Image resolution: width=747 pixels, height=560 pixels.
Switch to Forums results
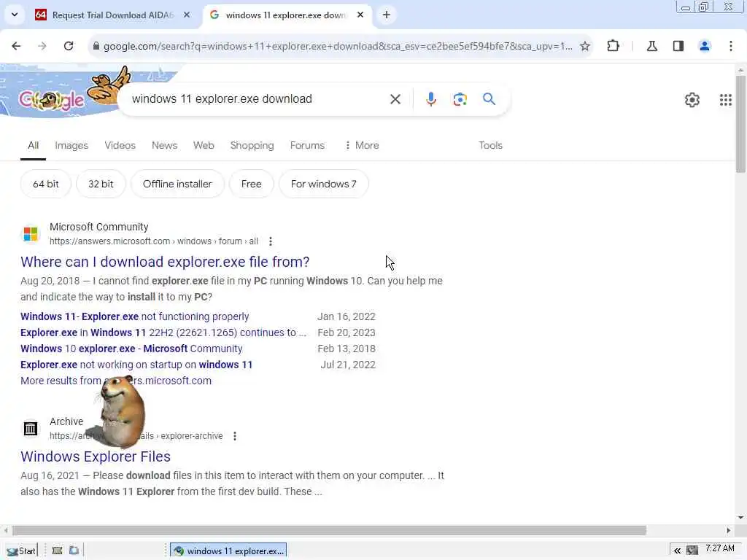click(x=307, y=145)
